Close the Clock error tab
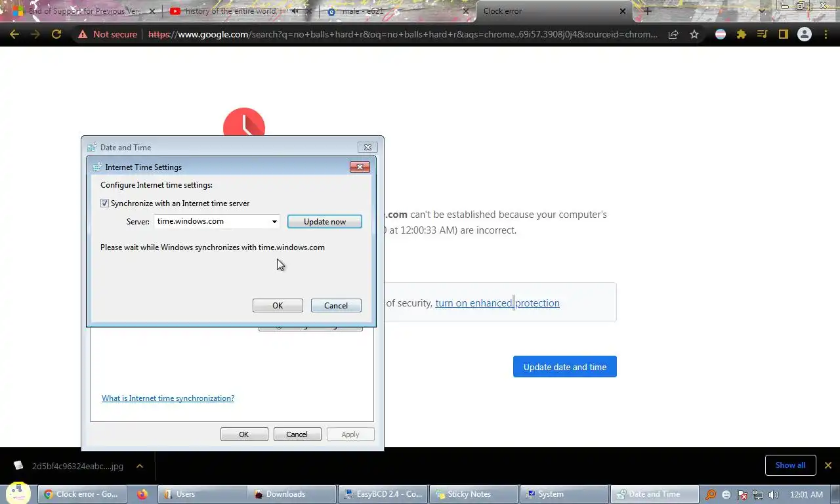Viewport: 840px width, 504px height. (x=623, y=11)
